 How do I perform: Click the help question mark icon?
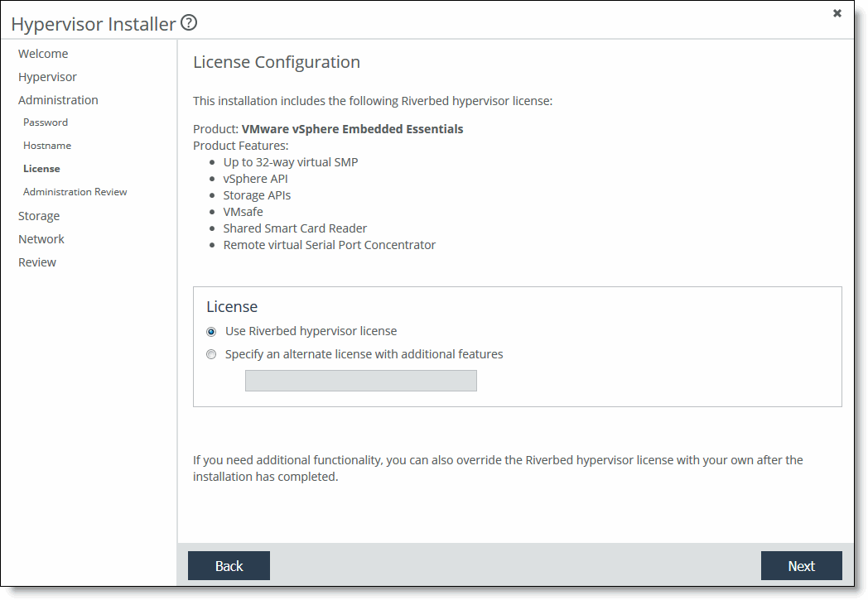click(189, 23)
